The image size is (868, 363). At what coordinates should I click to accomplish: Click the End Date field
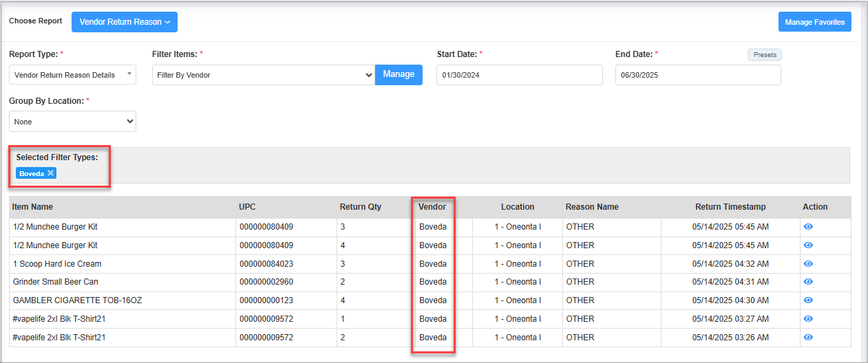697,75
